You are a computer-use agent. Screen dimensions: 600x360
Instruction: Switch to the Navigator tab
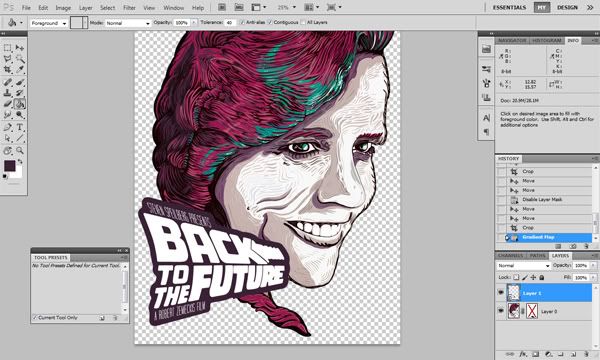point(512,41)
